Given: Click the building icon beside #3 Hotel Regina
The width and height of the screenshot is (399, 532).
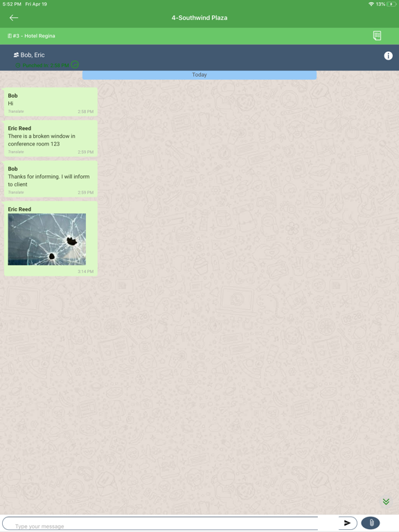Looking at the screenshot, I should pyautogui.click(x=10, y=36).
